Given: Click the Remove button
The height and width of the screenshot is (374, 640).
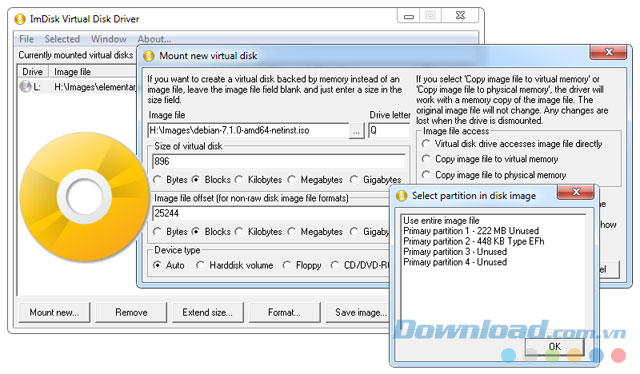Looking at the screenshot, I should [131, 312].
